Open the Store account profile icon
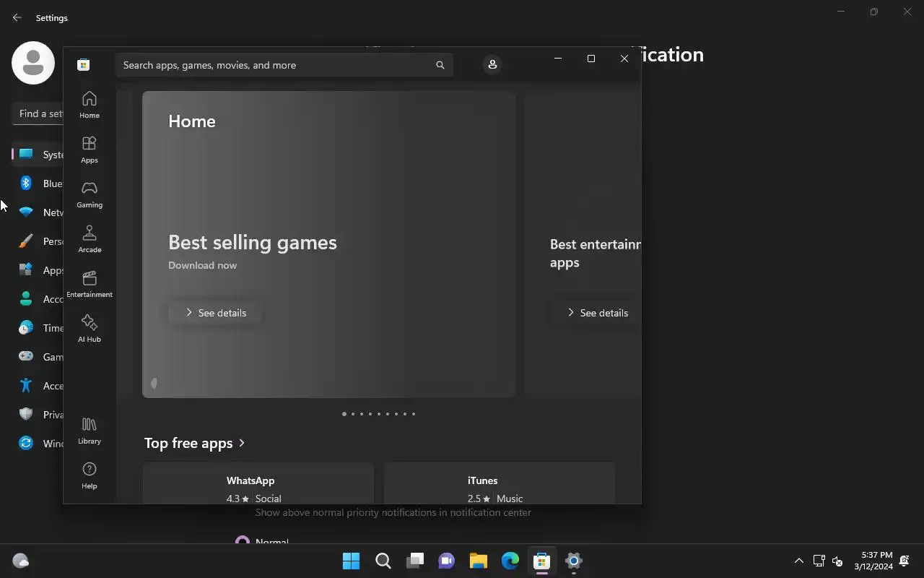The width and height of the screenshot is (924, 578). [x=492, y=64]
